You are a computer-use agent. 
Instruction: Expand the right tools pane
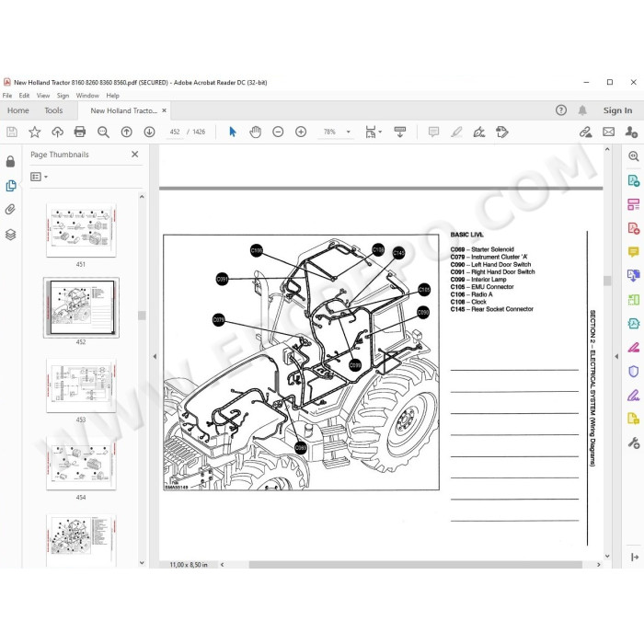(x=635, y=557)
